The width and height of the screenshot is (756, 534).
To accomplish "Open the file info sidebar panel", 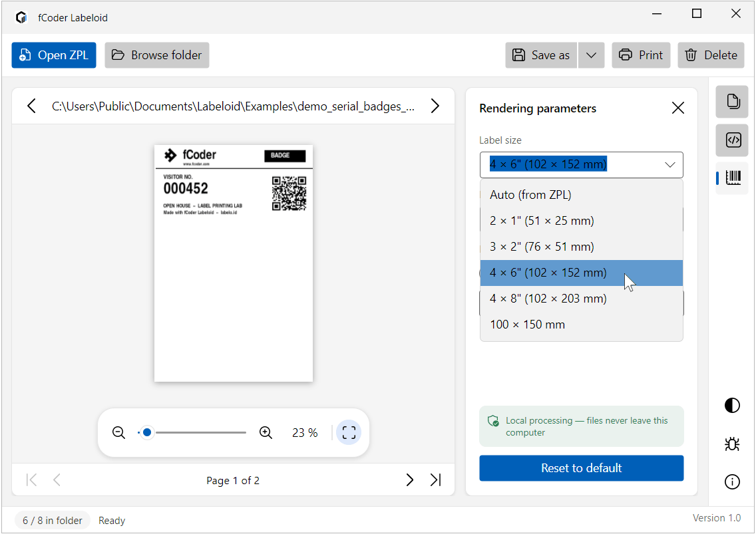I will point(732,102).
